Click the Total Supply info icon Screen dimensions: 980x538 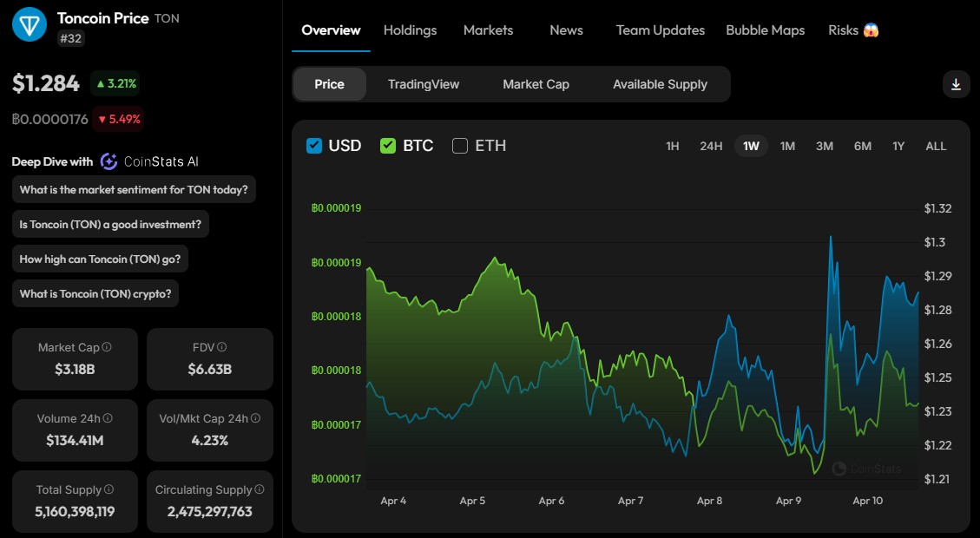[x=108, y=489]
